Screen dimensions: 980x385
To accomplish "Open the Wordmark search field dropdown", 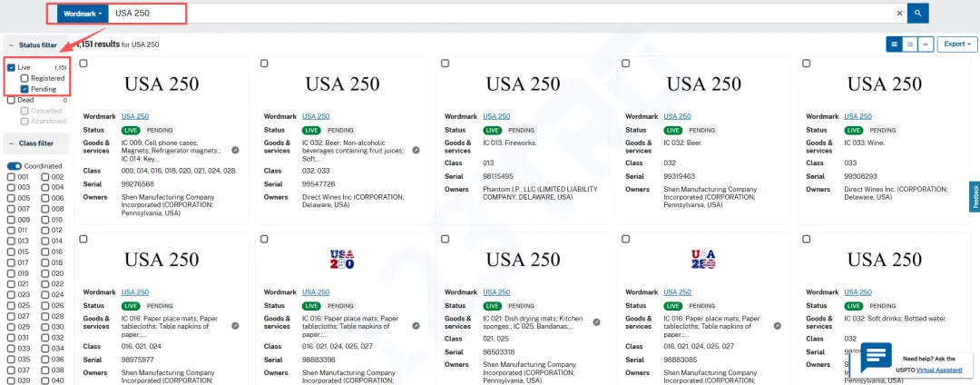I will click(82, 14).
